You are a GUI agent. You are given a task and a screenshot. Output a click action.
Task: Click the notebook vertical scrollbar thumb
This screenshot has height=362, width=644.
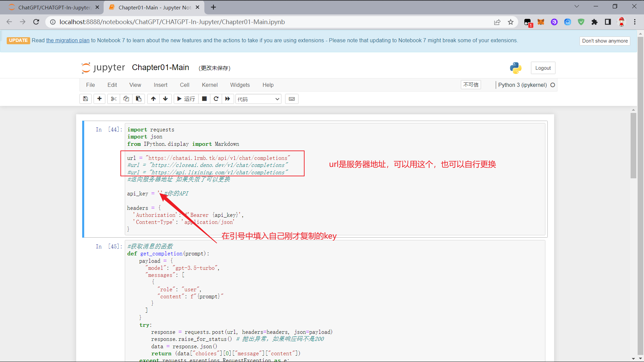(633, 146)
